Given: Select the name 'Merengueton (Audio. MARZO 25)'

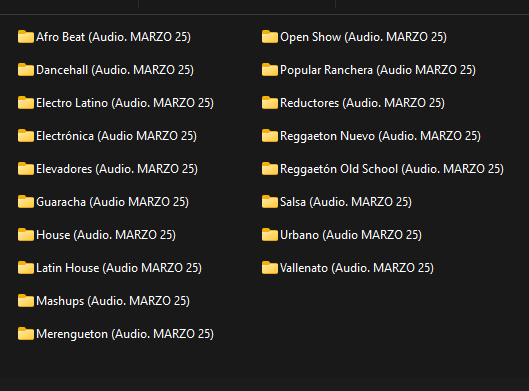Looking at the screenshot, I should click(x=125, y=334).
